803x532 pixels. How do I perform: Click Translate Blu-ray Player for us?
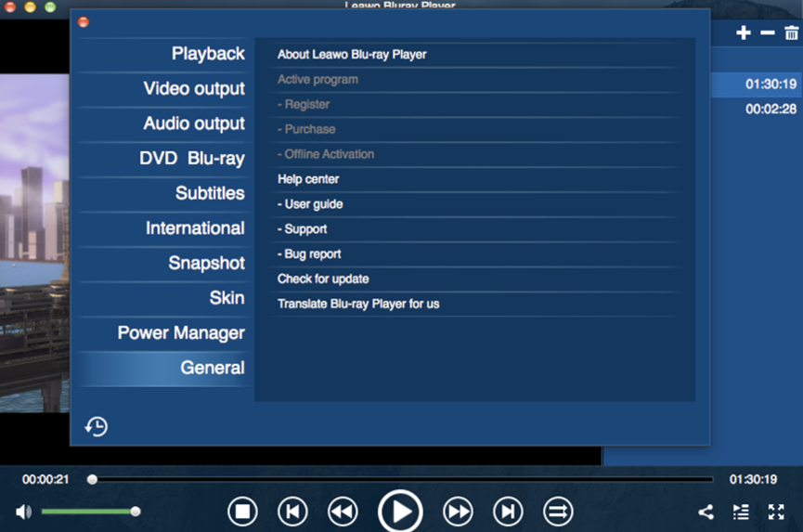coord(358,305)
